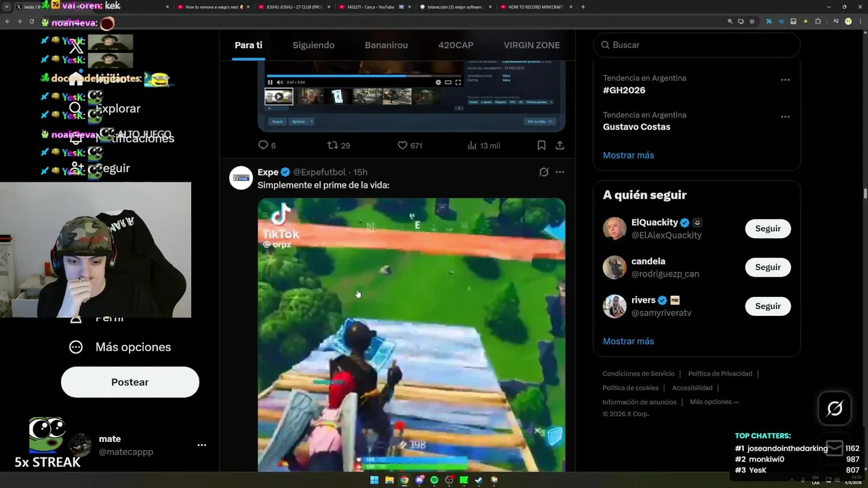Open the @Expefutbol handle link
Screen dimensions: 868x488
coord(319,172)
